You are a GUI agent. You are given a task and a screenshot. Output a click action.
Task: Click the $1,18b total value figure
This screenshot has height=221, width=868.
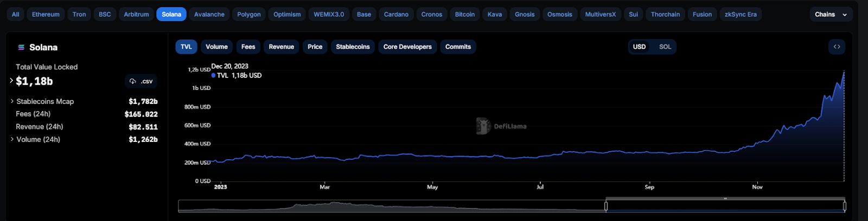click(34, 81)
